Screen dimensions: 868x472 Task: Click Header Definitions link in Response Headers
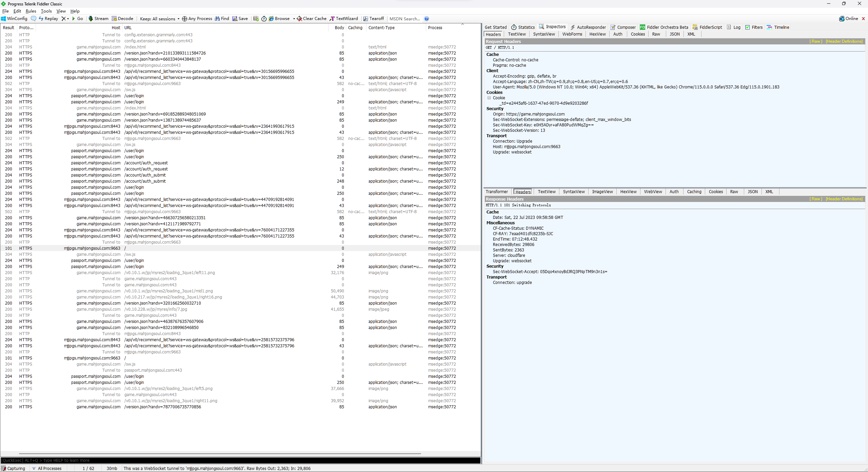[844, 199]
